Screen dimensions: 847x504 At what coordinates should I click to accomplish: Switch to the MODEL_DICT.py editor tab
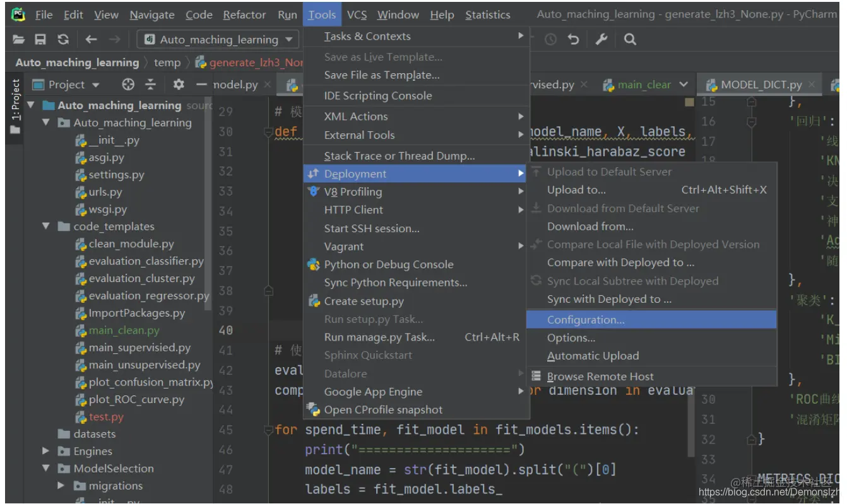(x=761, y=85)
